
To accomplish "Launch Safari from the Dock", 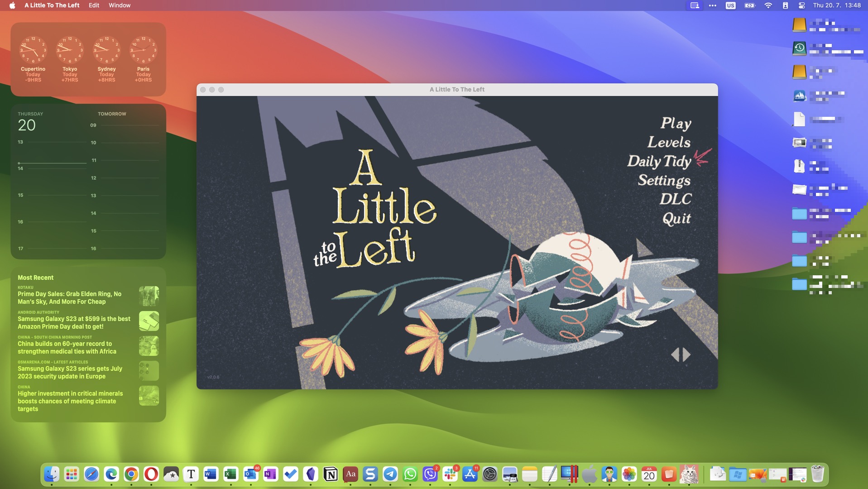I will (x=91, y=474).
